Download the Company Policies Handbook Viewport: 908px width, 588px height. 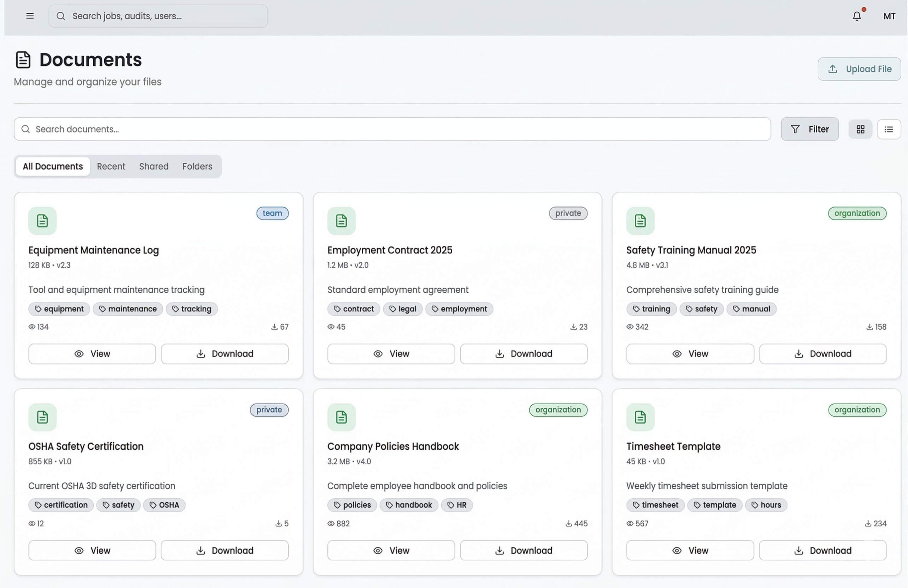[523, 550]
